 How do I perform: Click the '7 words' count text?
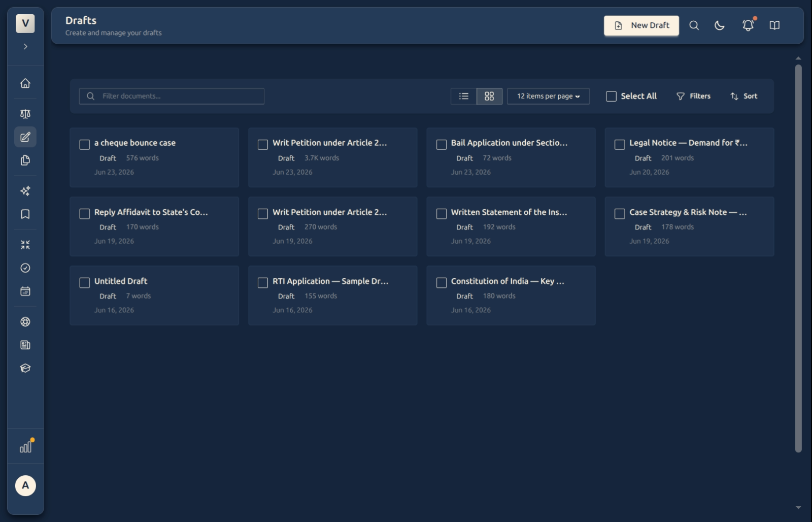pyautogui.click(x=139, y=297)
